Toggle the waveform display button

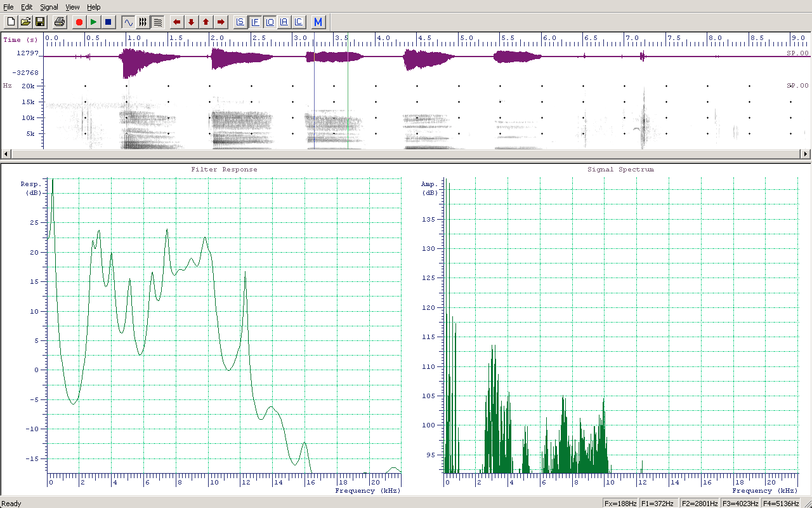coord(129,22)
